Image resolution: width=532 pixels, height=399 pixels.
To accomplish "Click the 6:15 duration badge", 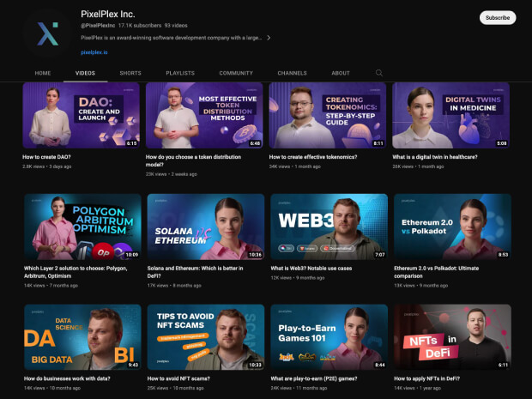I will 131,143.
